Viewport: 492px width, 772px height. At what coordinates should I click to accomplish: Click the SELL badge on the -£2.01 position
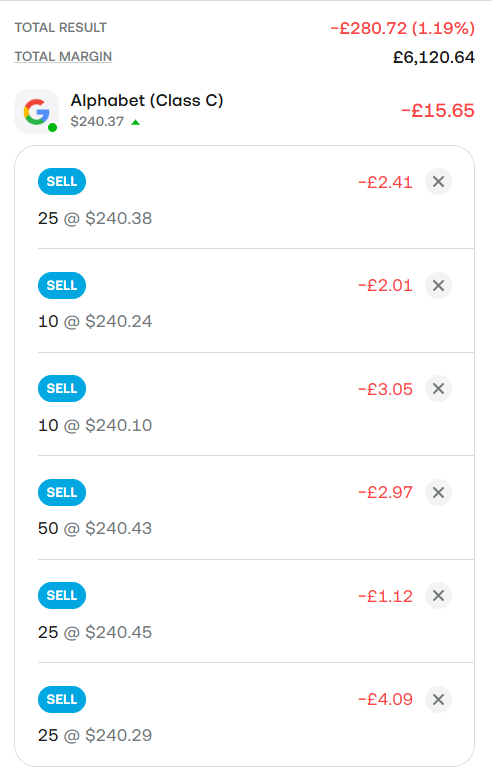tap(62, 286)
